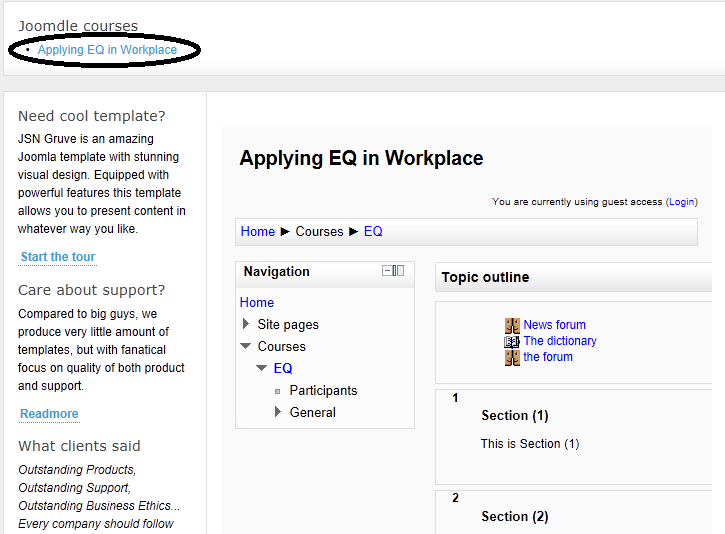Click the icon beside 'the forum'
Viewport: 725px width, 534px height.
point(512,358)
